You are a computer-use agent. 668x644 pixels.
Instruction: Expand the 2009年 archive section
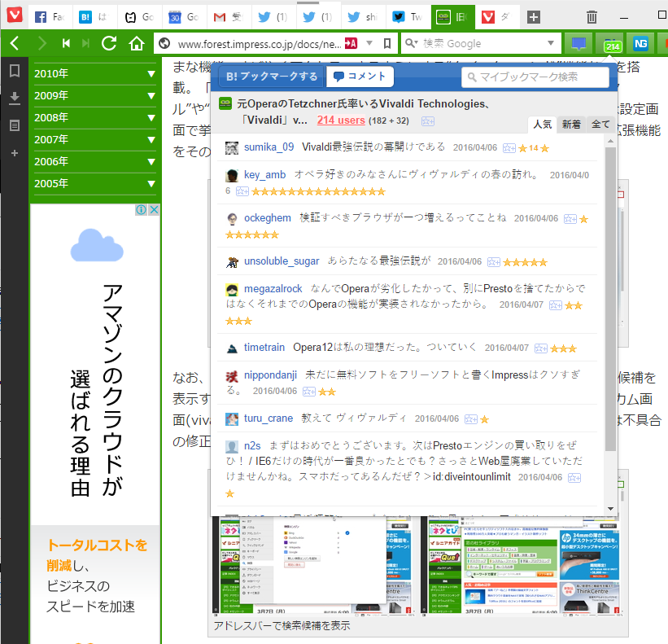tap(94, 96)
